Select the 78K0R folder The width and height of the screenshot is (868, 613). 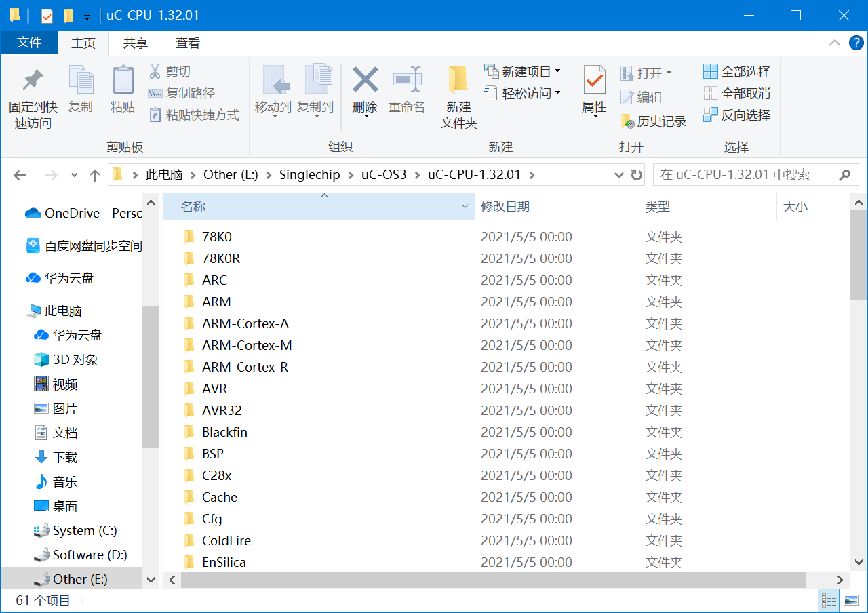tap(221, 258)
